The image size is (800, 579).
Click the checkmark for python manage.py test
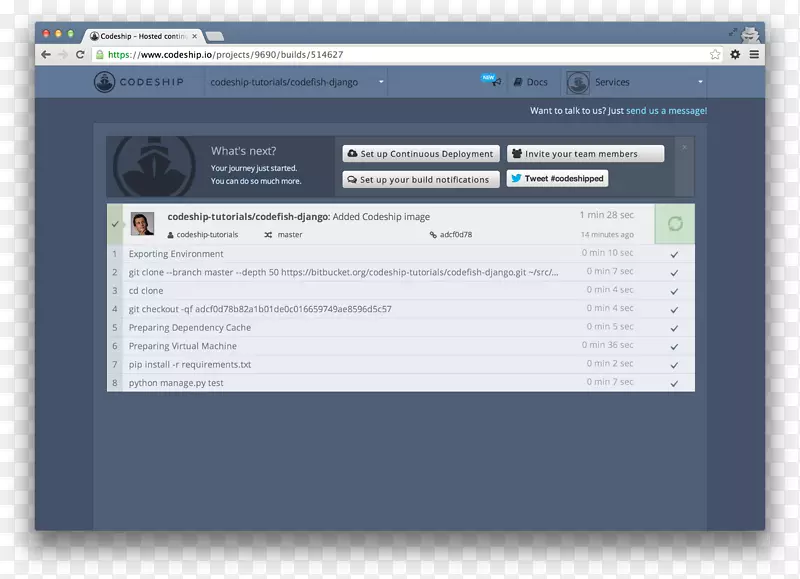[675, 383]
